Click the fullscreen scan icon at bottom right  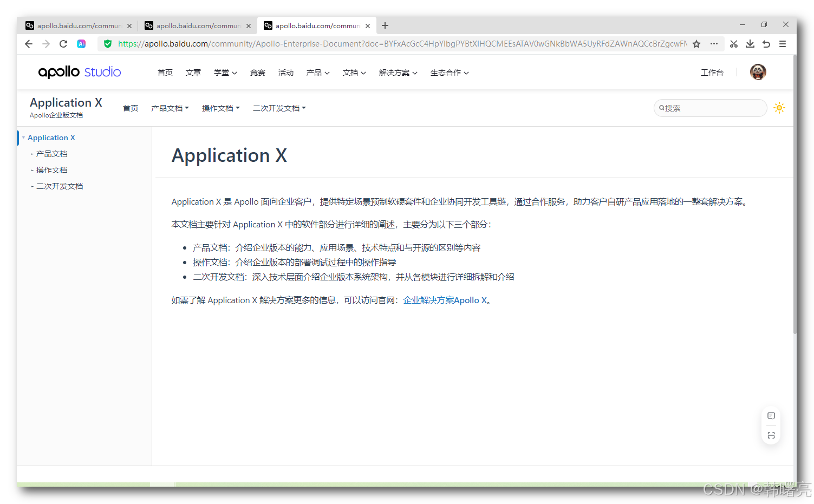[771, 435]
